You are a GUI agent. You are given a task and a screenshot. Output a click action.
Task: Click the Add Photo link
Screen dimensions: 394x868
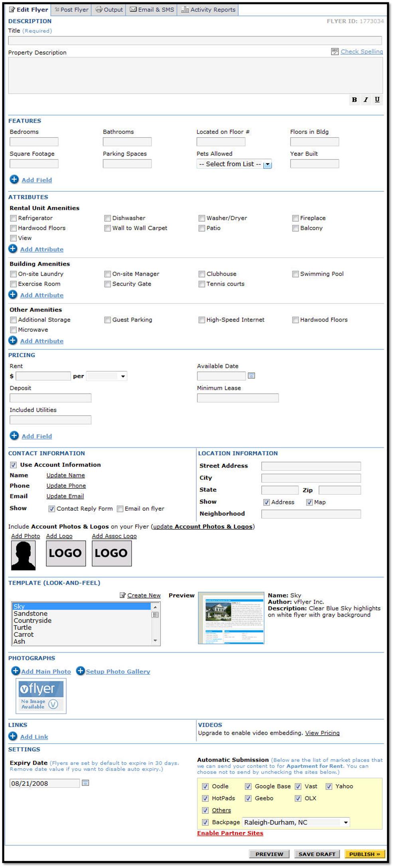pyautogui.click(x=26, y=536)
